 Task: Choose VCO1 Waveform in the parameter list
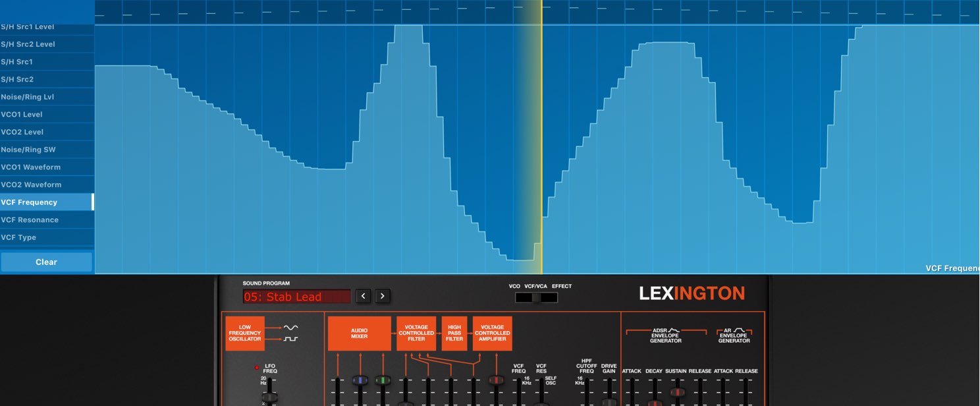point(47,167)
